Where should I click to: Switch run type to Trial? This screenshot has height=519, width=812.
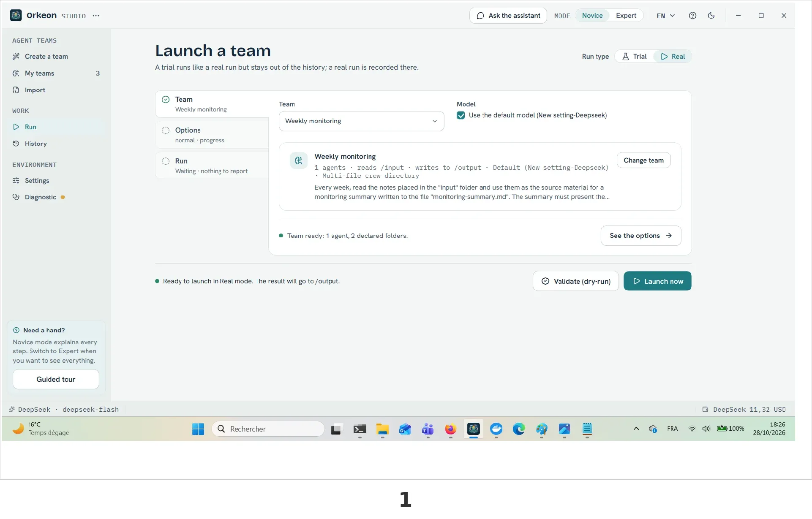tap(635, 57)
